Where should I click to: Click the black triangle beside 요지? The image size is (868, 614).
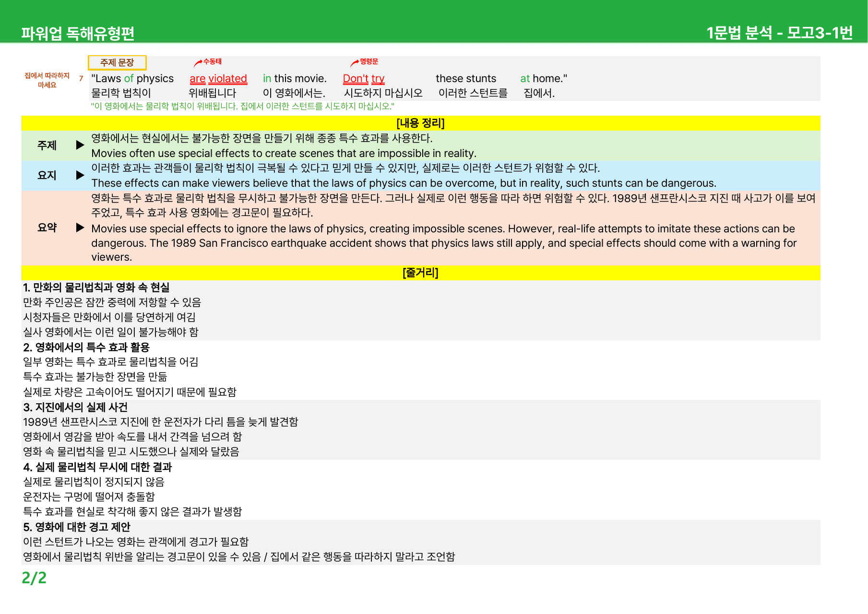80,175
